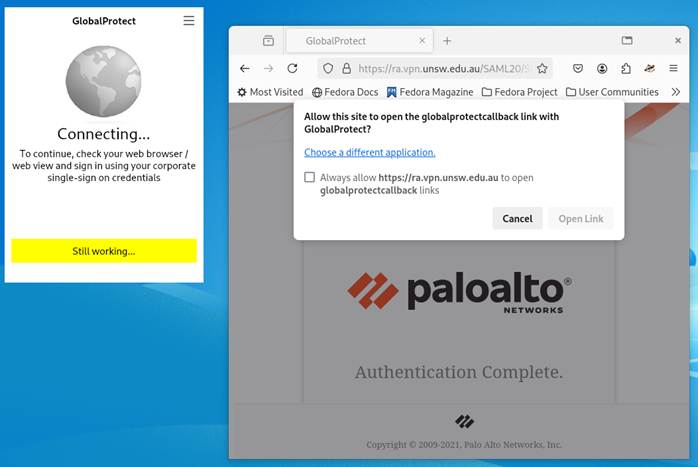The image size is (698, 467).
Task: Check Always allow ra.vpn.unsw.edu.au checkbox
Action: pyautogui.click(x=309, y=177)
